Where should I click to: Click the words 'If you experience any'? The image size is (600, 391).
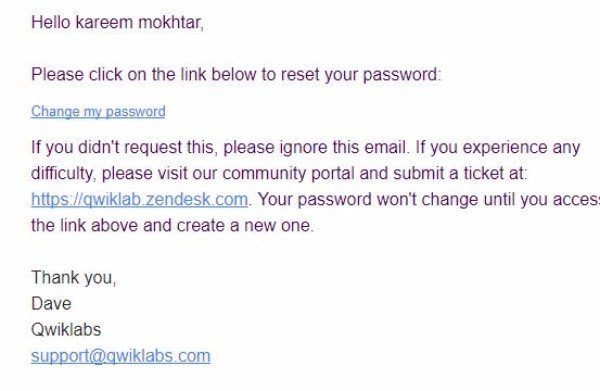pyautogui.click(x=498, y=147)
